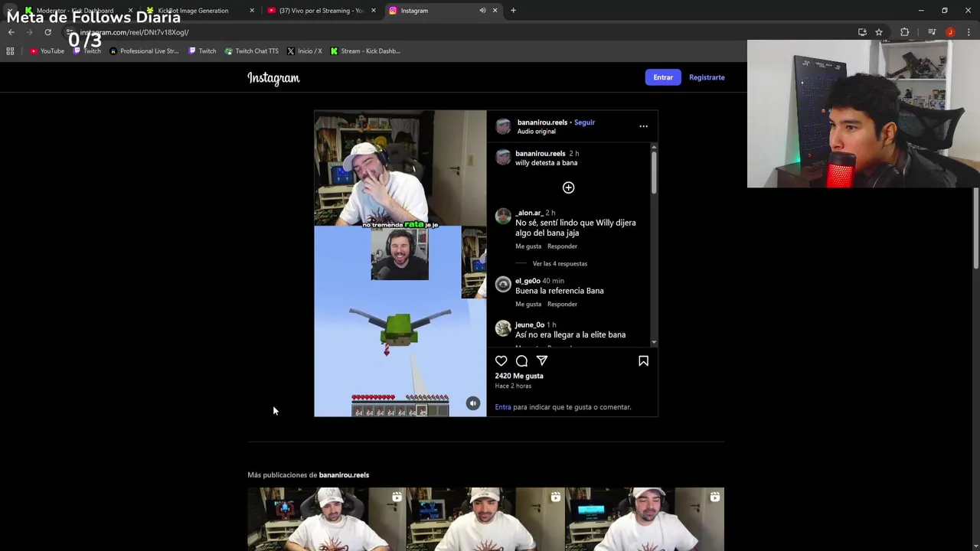
Task: Load more comments with the plus circle
Action: (568, 187)
